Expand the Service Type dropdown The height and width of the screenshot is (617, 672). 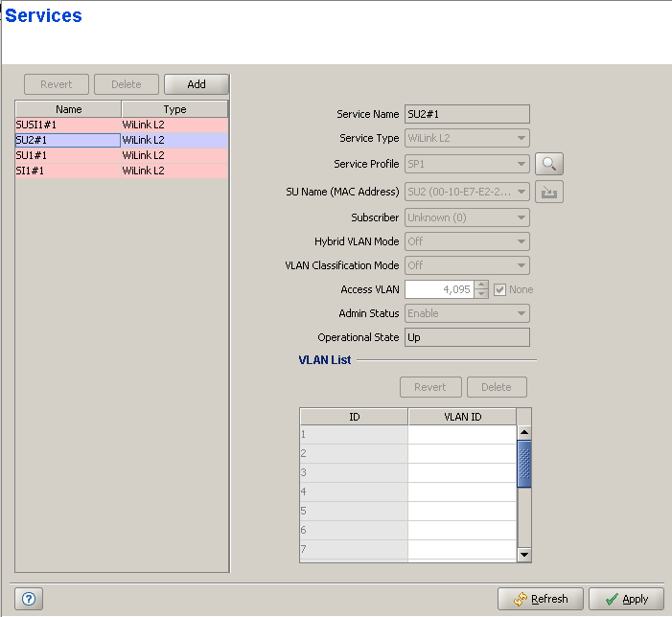pos(467,138)
